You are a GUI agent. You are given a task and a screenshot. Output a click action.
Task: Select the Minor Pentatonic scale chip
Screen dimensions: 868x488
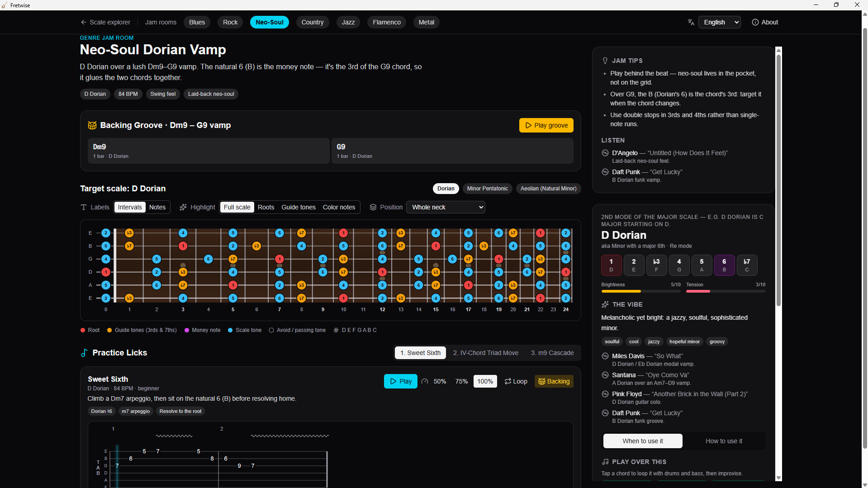pyautogui.click(x=487, y=189)
